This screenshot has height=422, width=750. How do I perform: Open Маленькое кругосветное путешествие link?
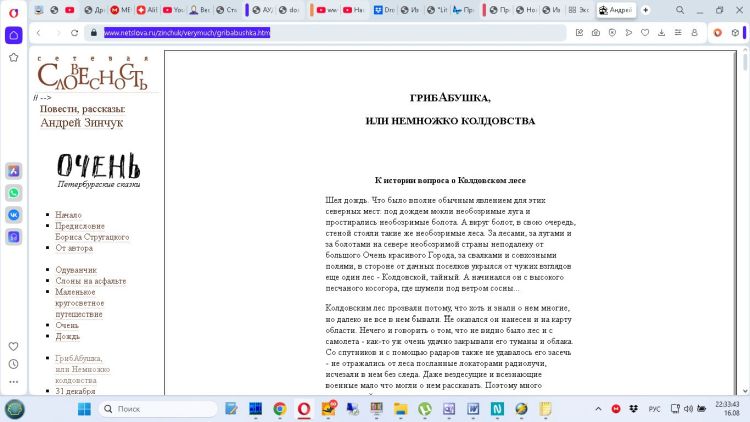79,303
